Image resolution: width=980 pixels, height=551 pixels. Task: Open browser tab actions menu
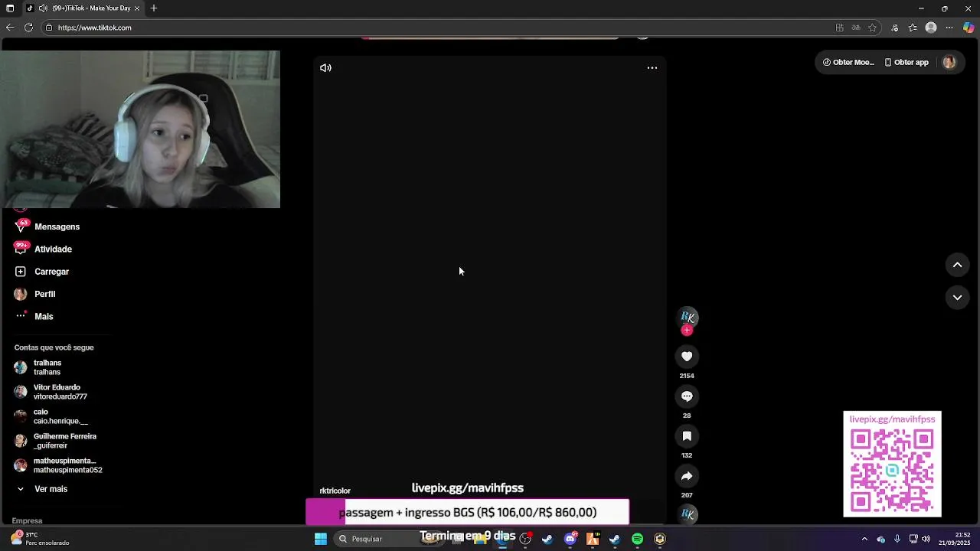click(10, 8)
